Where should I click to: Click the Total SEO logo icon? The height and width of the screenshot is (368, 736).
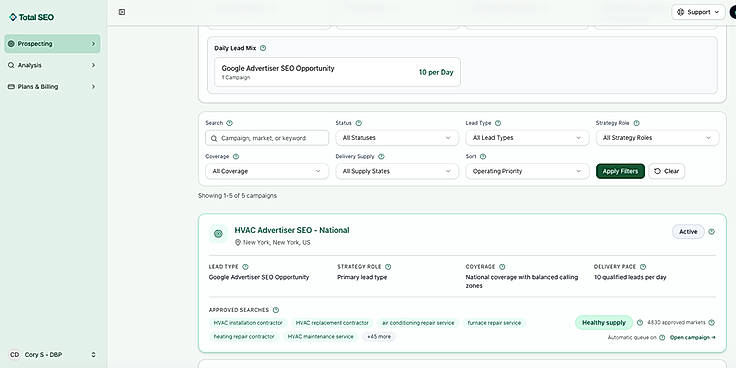(13, 17)
